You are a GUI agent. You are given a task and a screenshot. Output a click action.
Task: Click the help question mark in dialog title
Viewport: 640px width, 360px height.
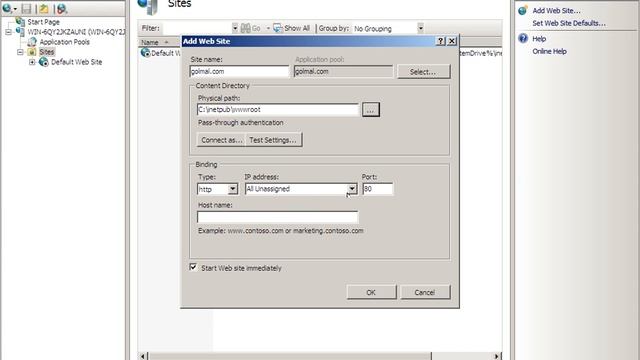pyautogui.click(x=440, y=41)
